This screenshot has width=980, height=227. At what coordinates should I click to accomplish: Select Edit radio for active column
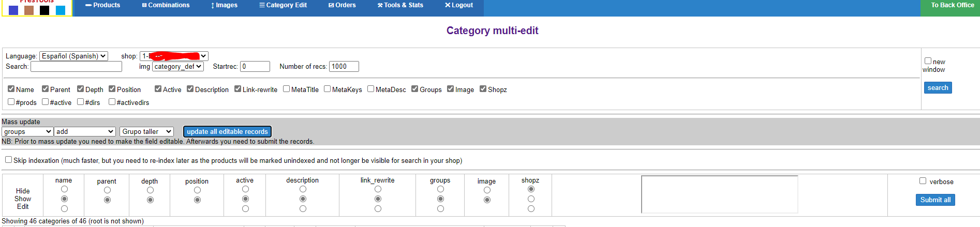pos(245,209)
